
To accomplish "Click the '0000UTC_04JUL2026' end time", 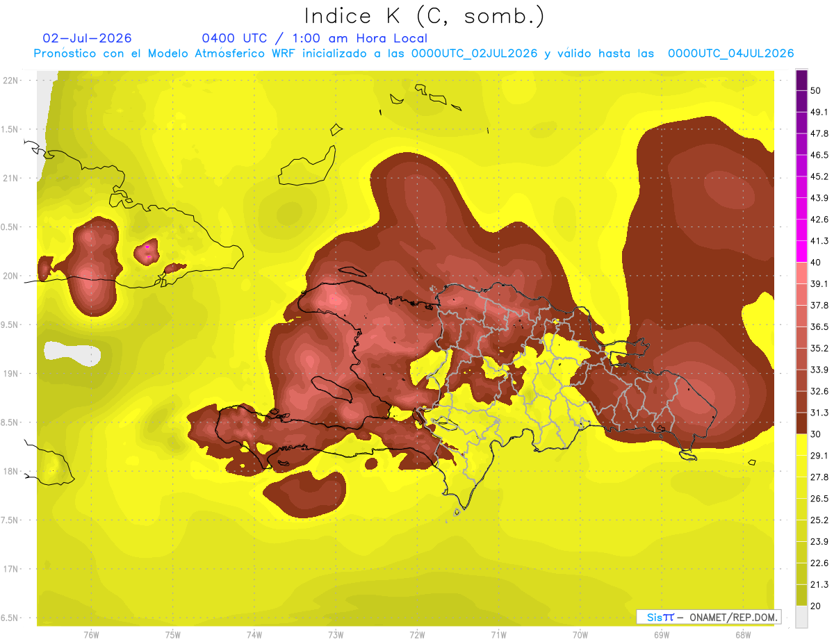I will tap(731, 53).
